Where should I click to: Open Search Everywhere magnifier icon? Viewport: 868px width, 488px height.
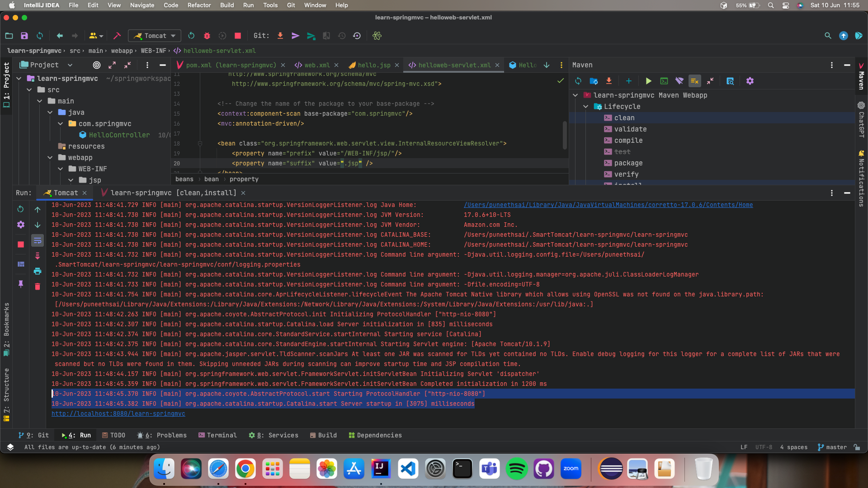828,36
